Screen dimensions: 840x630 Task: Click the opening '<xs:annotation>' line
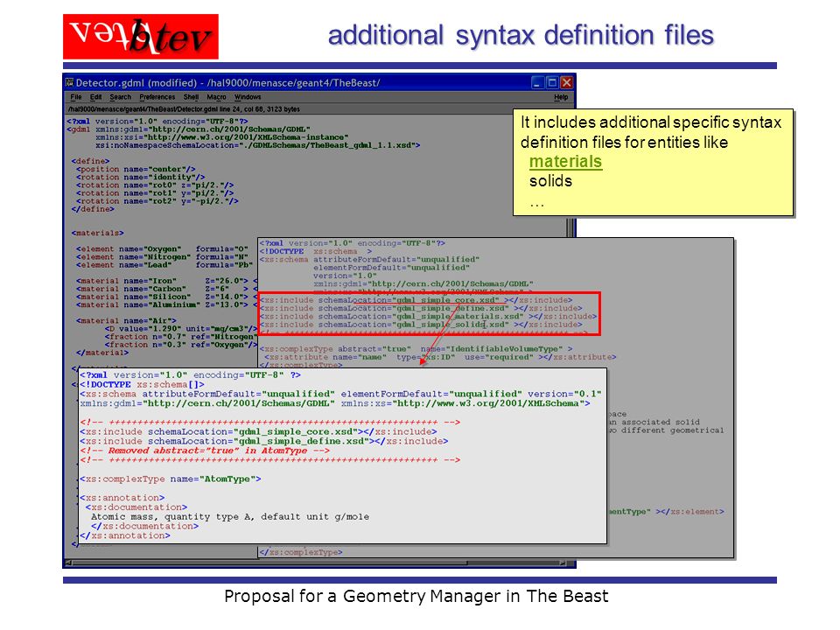click(122, 498)
